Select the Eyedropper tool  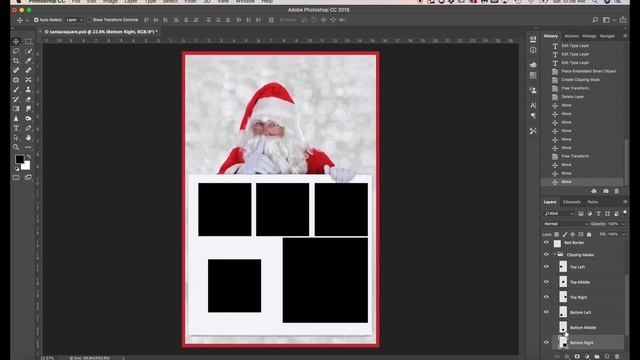tap(28, 61)
